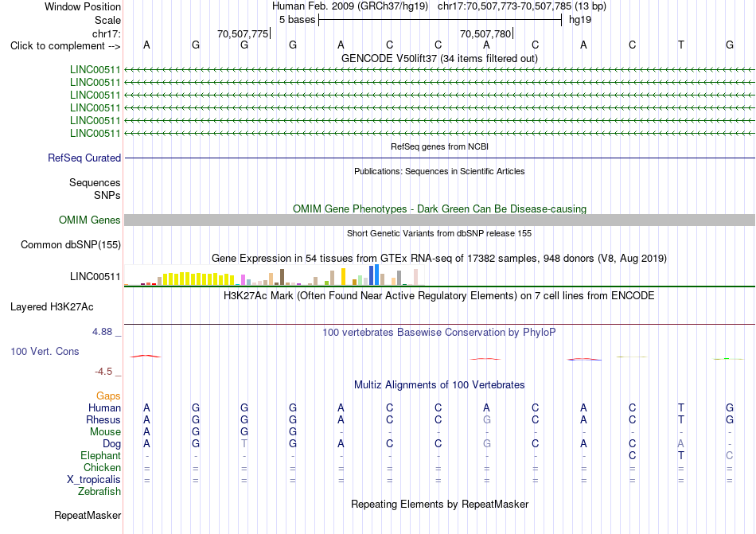Screen dimensions: 756x534
Task: Open the H3K27Ac Mark track title
Action: click(x=439, y=296)
